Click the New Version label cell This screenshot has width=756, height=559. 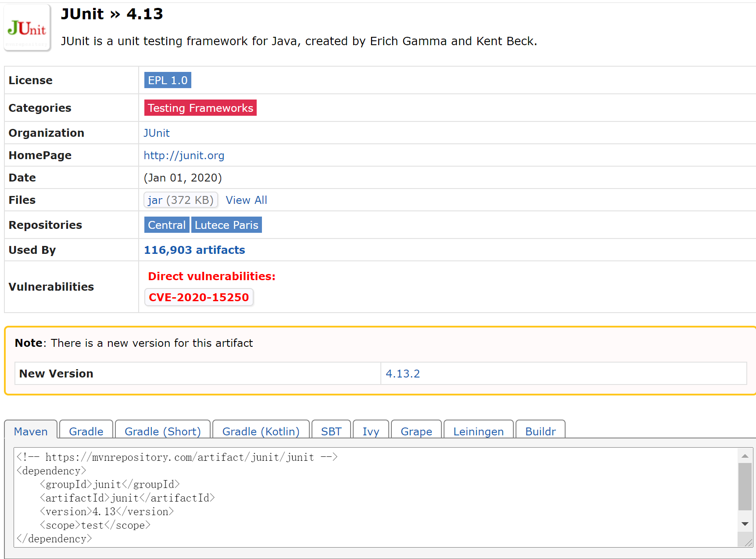point(198,374)
